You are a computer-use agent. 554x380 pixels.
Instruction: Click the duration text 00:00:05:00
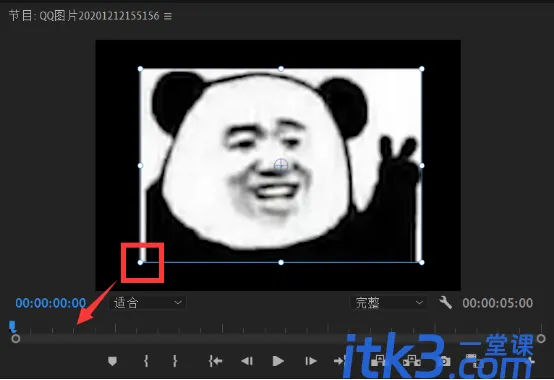click(497, 303)
